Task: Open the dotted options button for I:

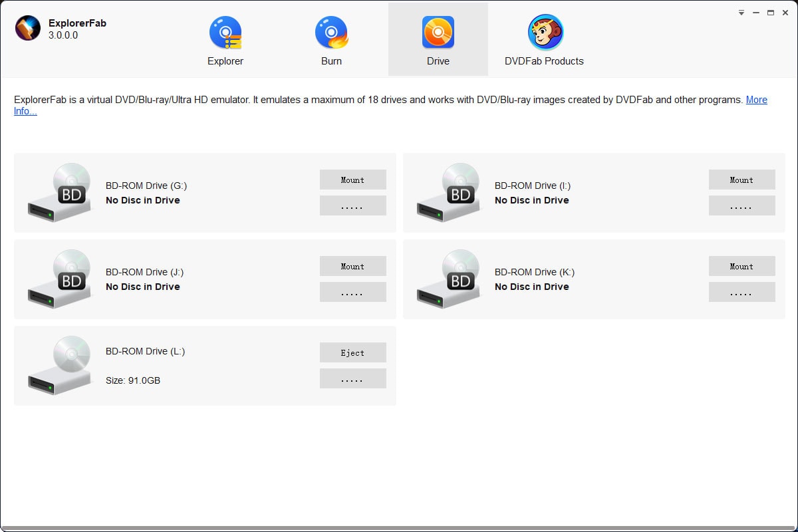Action: coord(742,205)
